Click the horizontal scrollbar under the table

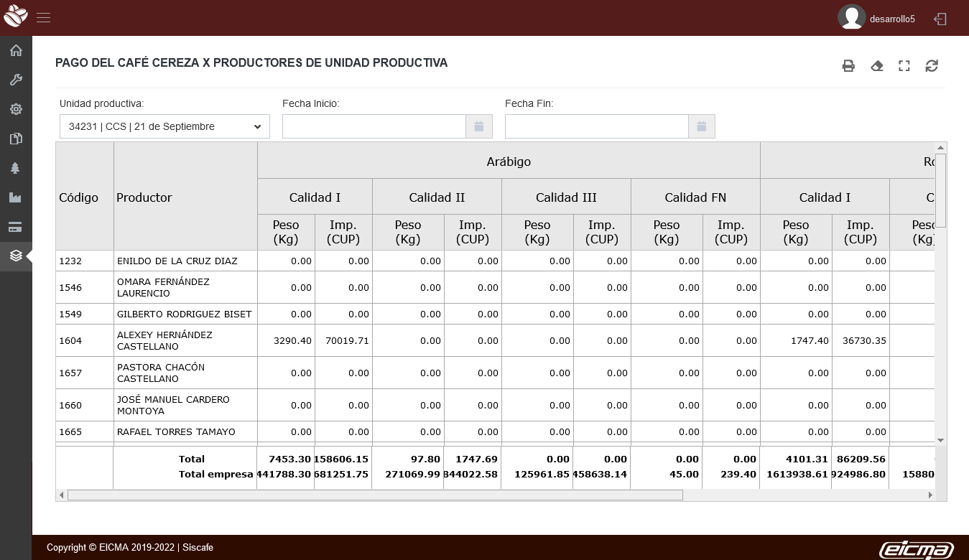pos(374,495)
